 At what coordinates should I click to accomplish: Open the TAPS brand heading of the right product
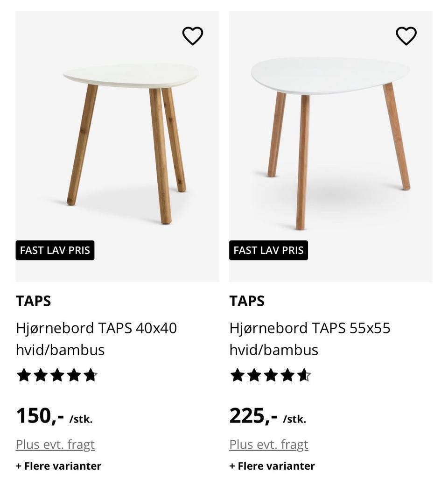click(247, 301)
